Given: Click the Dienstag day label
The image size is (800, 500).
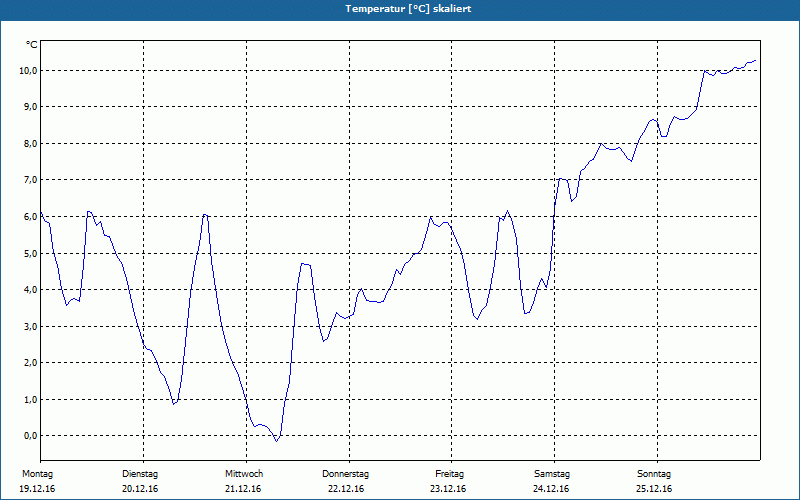Looking at the screenshot, I should coord(140,474).
